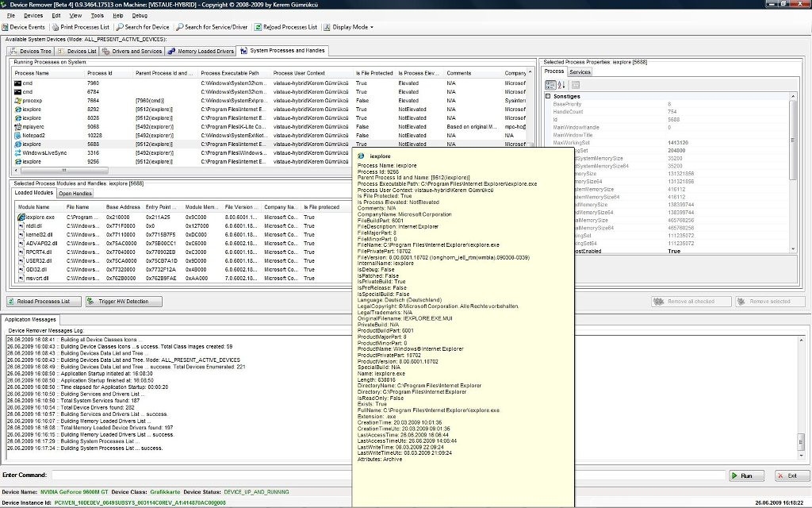The height and width of the screenshot is (508, 812).
Task: Open the Debug menu
Action: pyautogui.click(x=140, y=16)
